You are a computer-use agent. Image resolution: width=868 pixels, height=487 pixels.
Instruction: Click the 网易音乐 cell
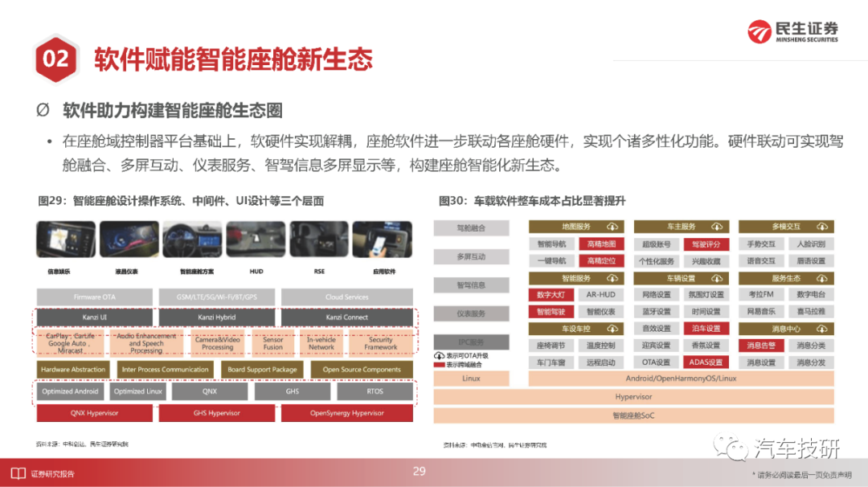761,312
